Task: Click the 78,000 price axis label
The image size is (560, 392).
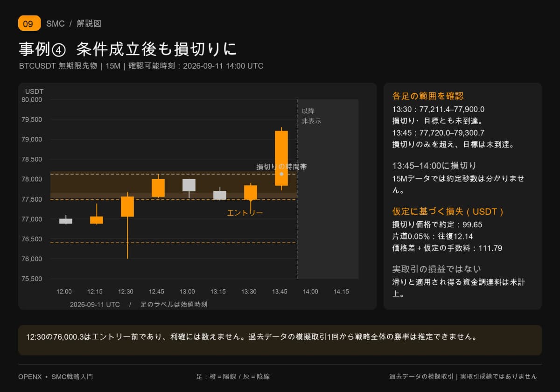Action: point(32,179)
